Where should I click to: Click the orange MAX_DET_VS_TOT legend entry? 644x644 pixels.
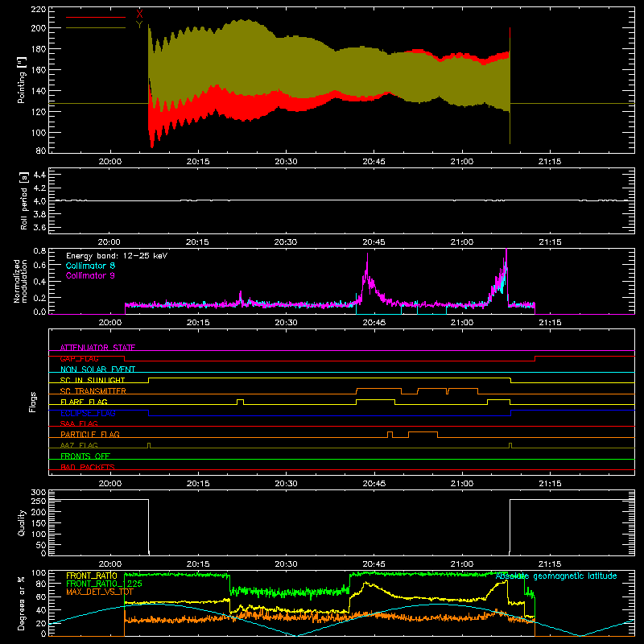[99, 592]
